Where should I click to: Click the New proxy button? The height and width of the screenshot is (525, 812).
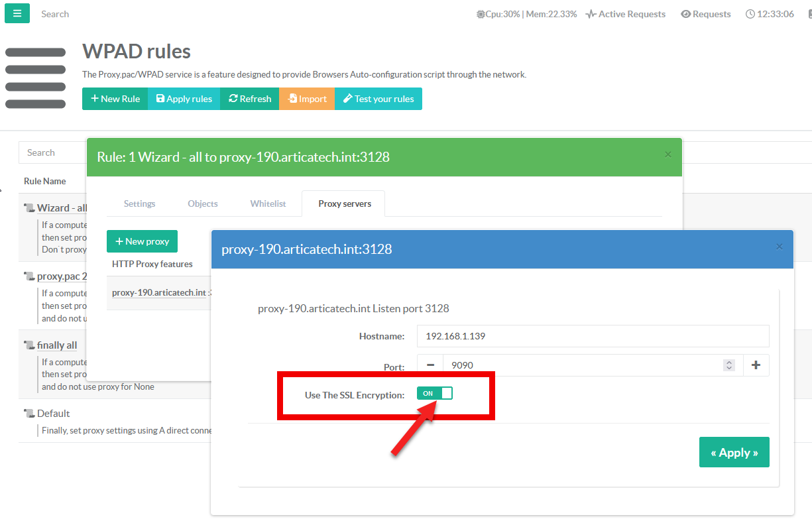(x=142, y=241)
